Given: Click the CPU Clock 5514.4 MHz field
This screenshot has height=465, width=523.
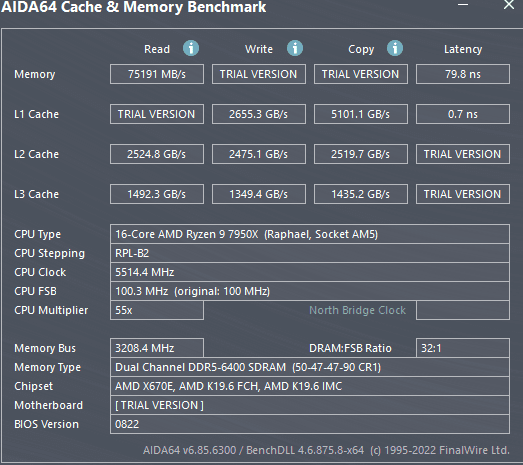Looking at the screenshot, I should [310, 272].
